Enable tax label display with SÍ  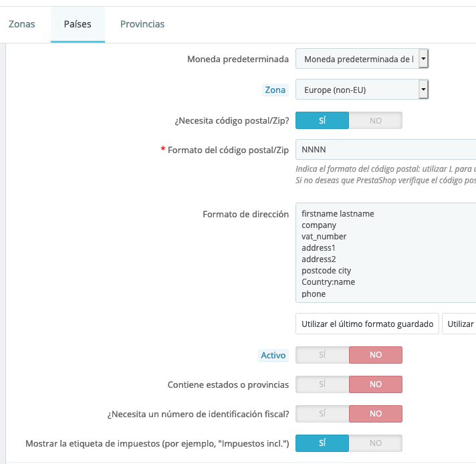[322, 443]
